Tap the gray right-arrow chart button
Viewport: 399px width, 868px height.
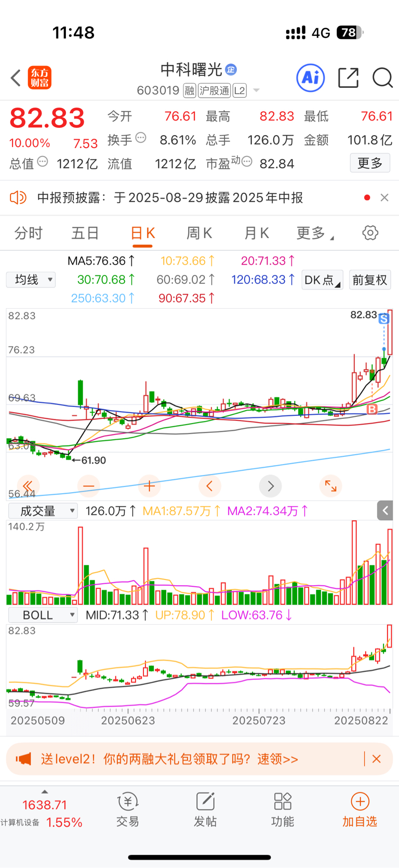click(270, 486)
